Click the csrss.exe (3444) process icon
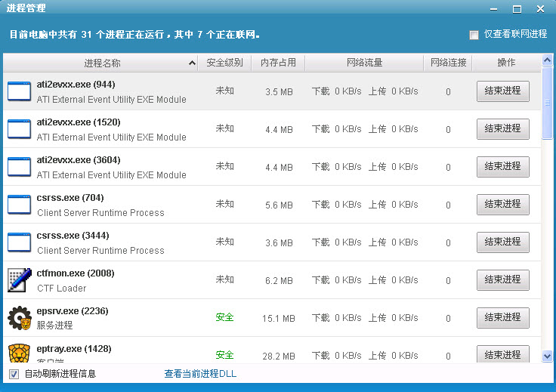Image resolution: width=556 pixels, height=392 pixels. pyautogui.click(x=19, y=242)
